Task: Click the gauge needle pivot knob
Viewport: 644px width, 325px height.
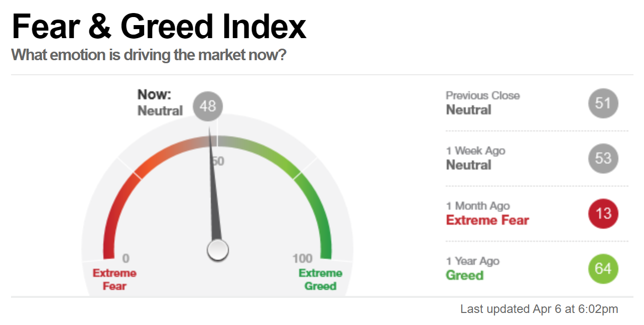Action: click(218, 250)
